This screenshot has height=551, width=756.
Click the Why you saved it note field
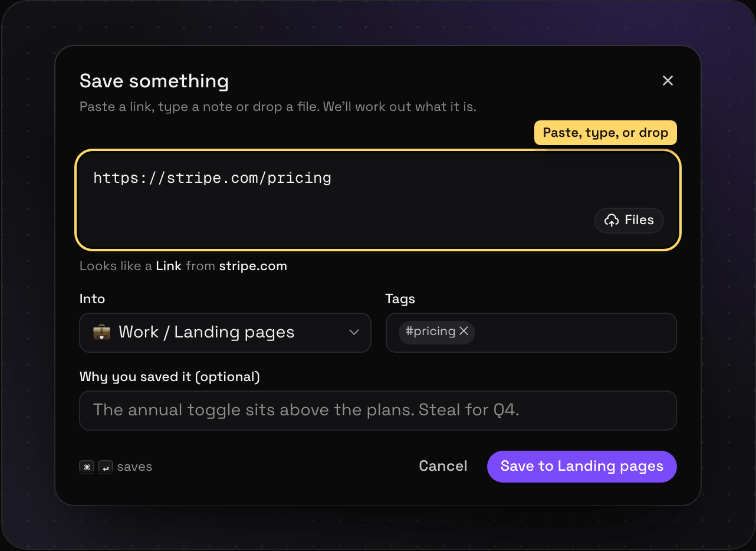pyautogui.click(x=378, y=410)
